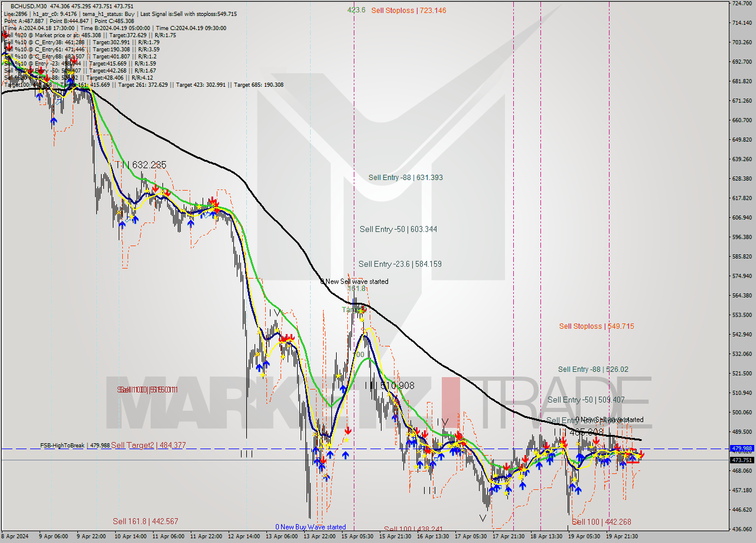Click the blue 479.988 price tag
756x543 pixels.
pyautogui.click(x=742, y=449)
